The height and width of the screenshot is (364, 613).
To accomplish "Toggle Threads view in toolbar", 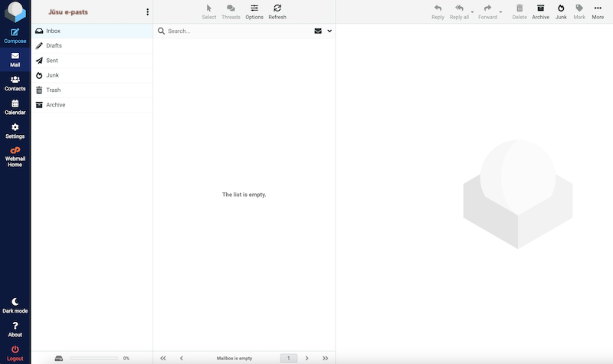I will [231, 11].
